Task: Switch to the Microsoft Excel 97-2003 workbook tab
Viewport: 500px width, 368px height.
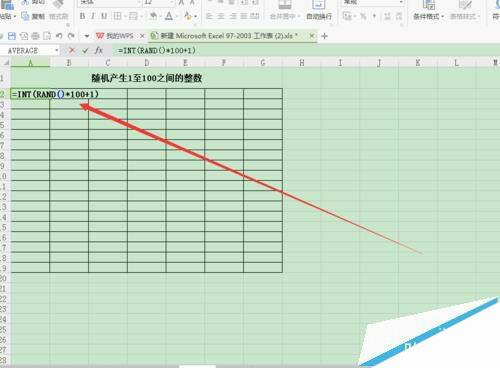Action: [224, 36]
